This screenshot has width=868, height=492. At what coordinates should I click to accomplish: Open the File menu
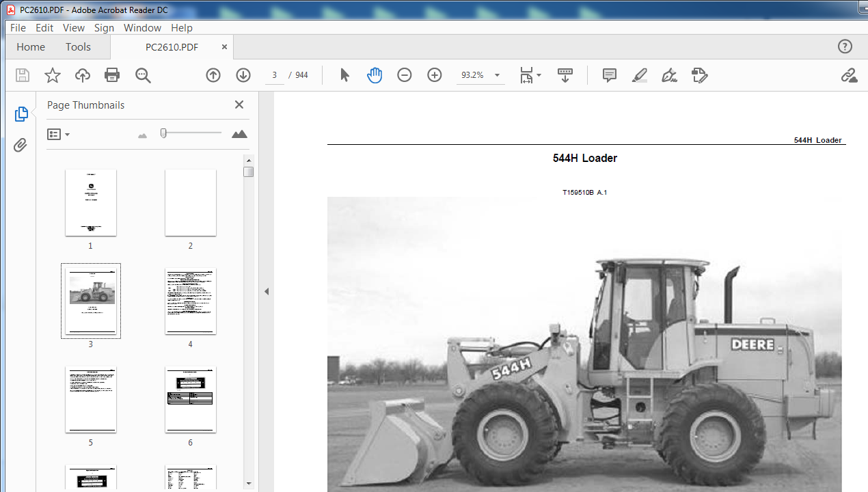18,28
